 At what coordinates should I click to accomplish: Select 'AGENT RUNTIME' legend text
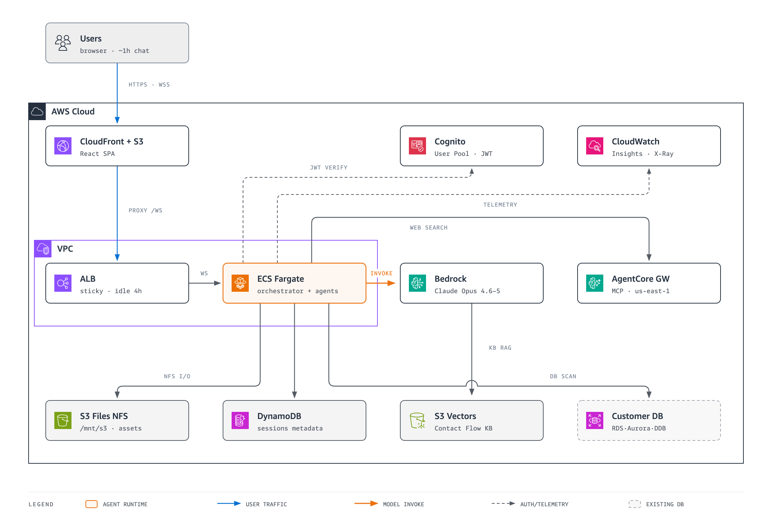point(125,504)
